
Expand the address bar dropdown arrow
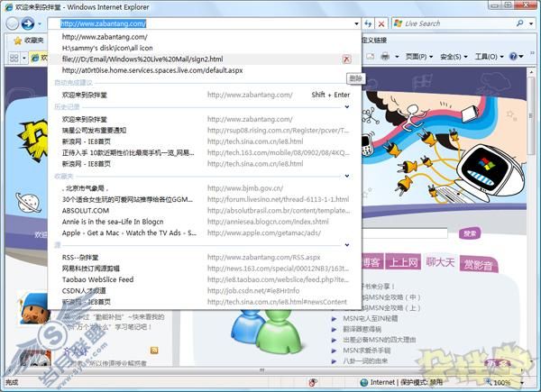pyautogui.click(x=356, y=23)
